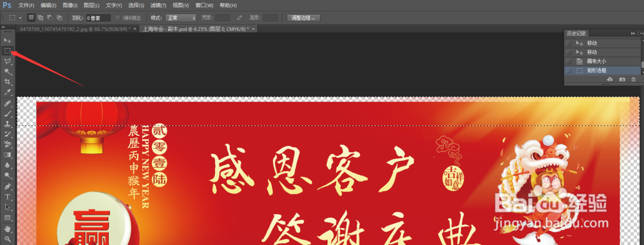Open the 选择(S) menu

click(x=136, y=5)
